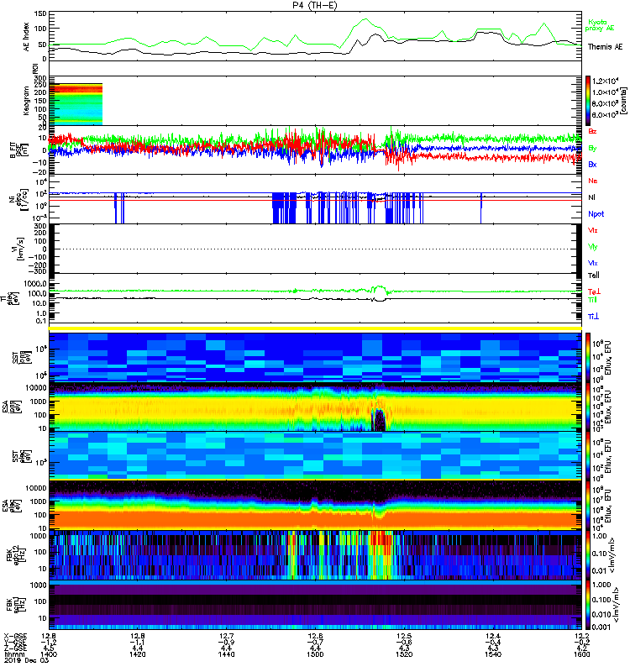Click the date label 2019 Dec 03
The image size is (630, 672).
[27, 660]
